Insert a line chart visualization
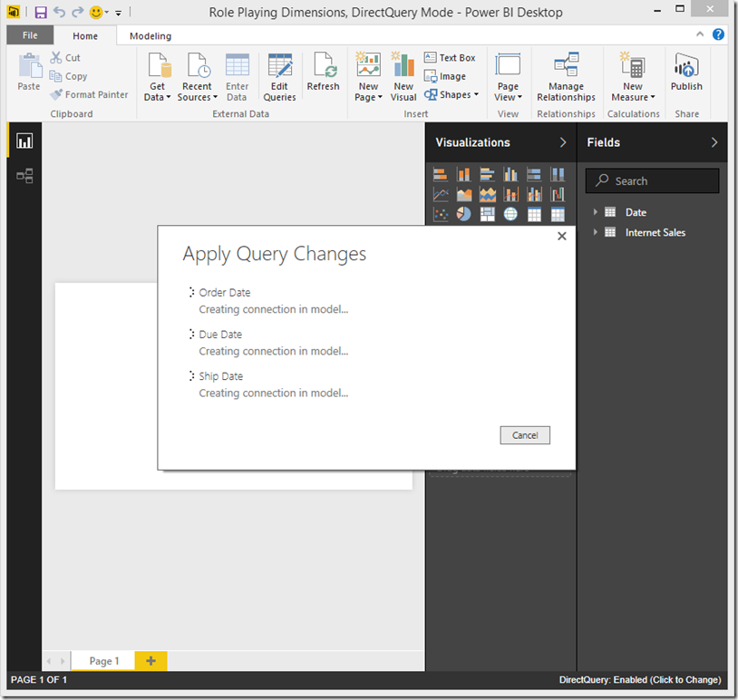 pos(441,194)
